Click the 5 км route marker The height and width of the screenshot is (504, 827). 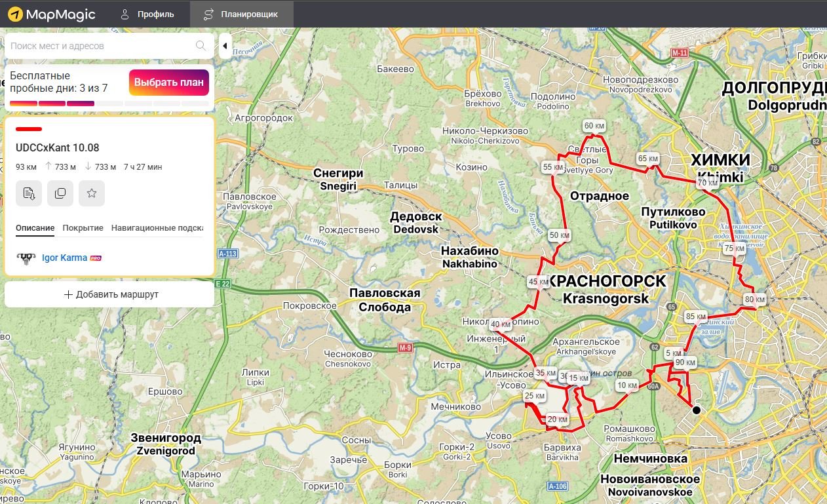click(674, 353)
